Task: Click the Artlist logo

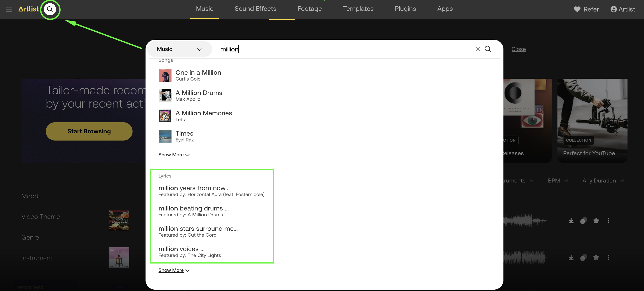Action: pos(28,9)
